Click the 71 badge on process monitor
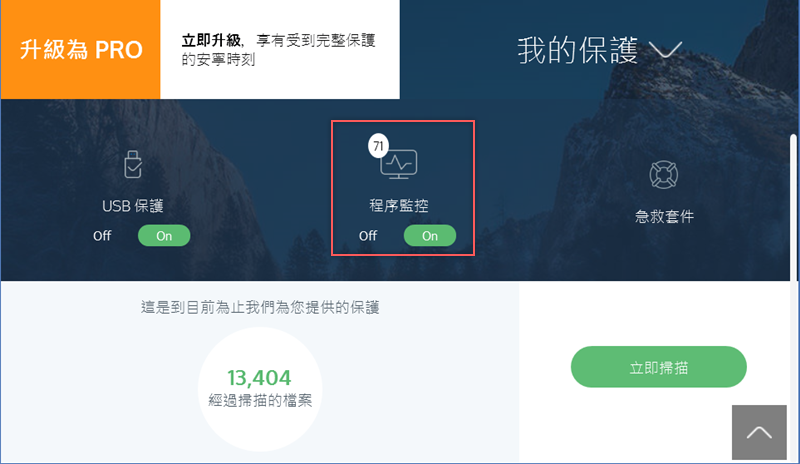 [378, 146]
